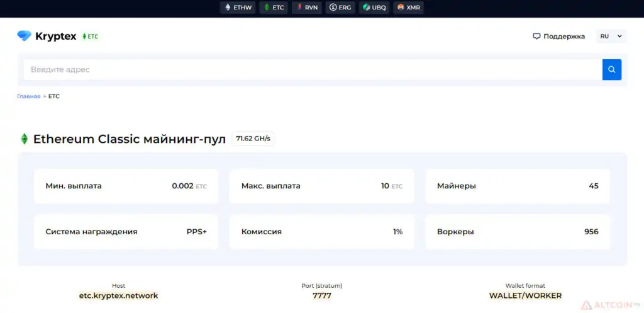The image size is (644, 313).
Task: Focus the Введите адрес search field
Action: point(313,69)
